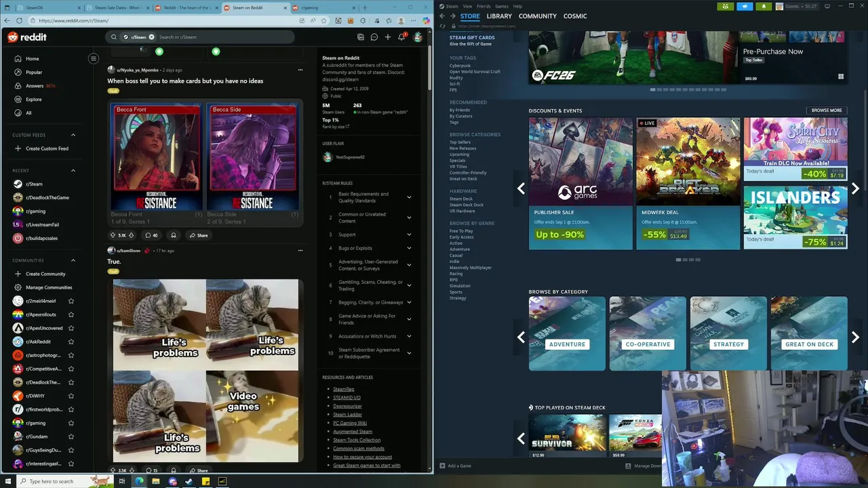Refresh the Edge browser page

(19, 20)
